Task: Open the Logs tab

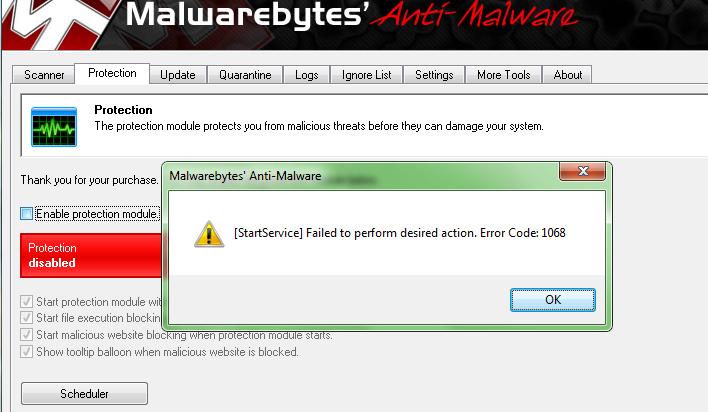Action: click(x=307, y=75)
